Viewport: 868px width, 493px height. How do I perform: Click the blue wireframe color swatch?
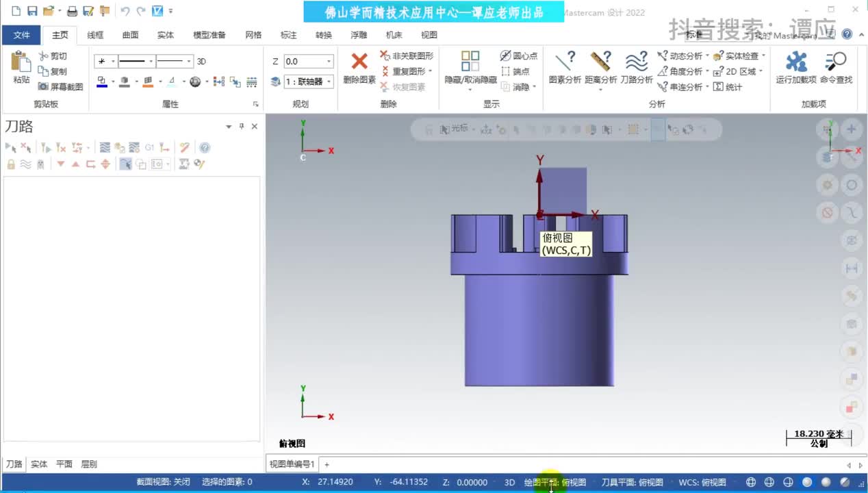101,81
